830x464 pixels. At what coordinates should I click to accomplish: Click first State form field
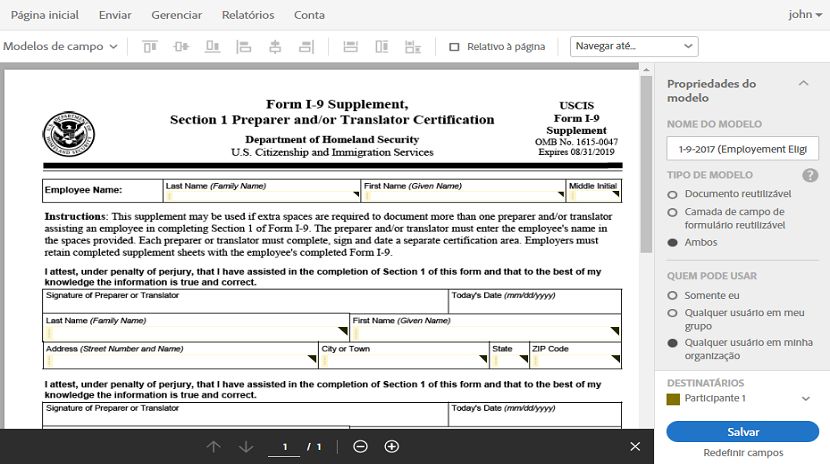(510, 361)
